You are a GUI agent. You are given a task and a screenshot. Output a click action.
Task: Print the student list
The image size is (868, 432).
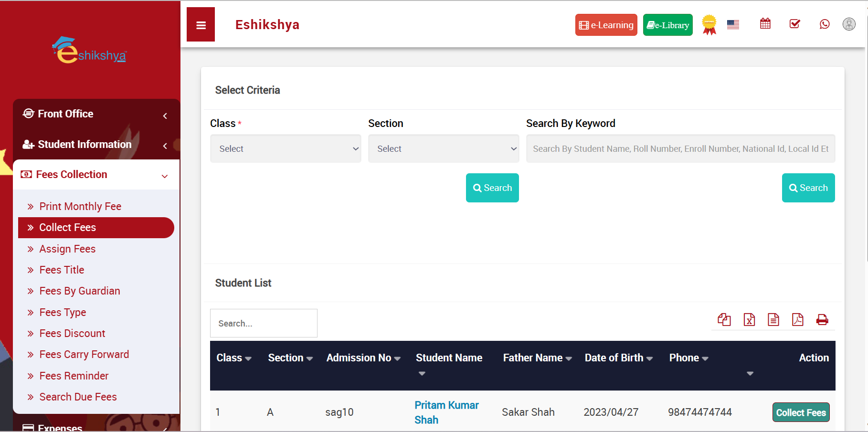822,319
